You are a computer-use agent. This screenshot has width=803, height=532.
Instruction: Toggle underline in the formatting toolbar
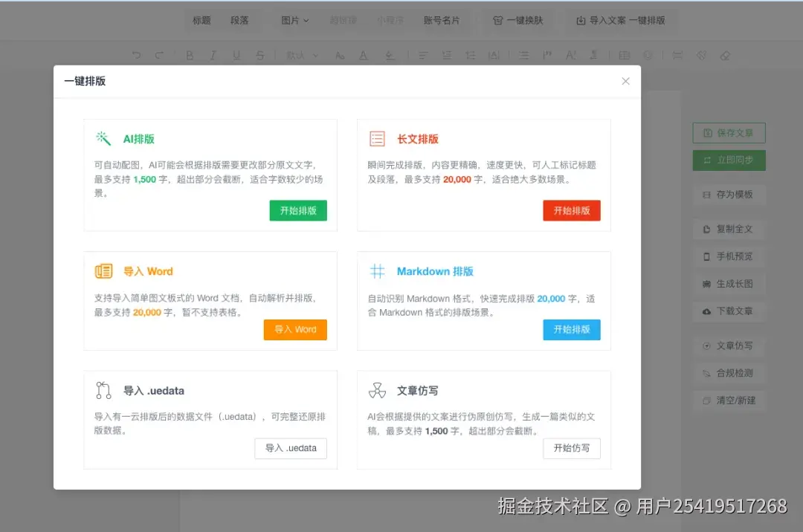(x=236, y=55)
